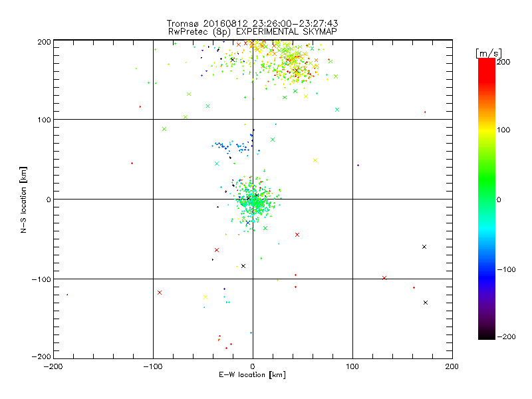The width and height of the screenshot is (532, 399).
Task: Click the colorbar tick label '100'
Action: (503, 130)
